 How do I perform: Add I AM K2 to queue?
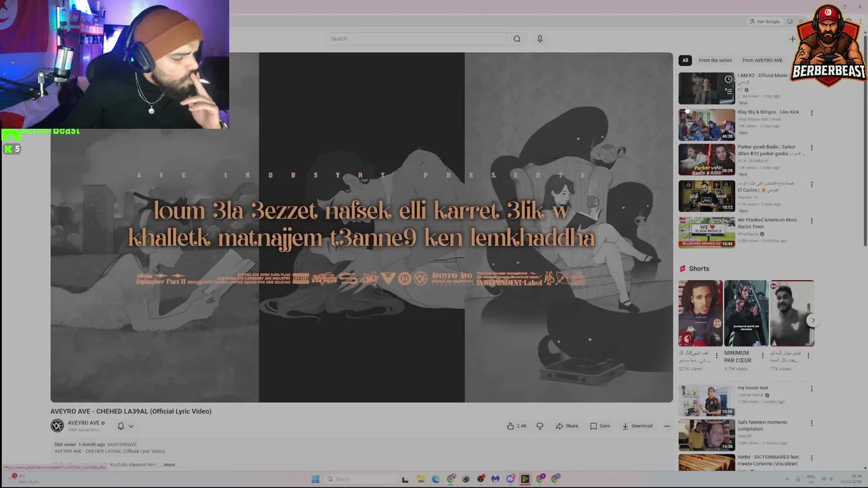(728, 89)
